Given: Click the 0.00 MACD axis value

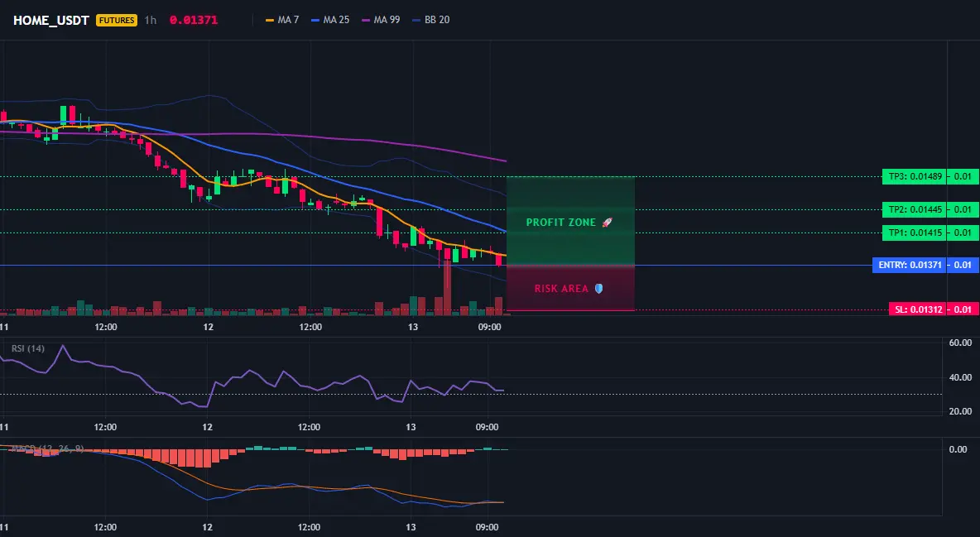Looking at the screenshot, I should point(958,448).
